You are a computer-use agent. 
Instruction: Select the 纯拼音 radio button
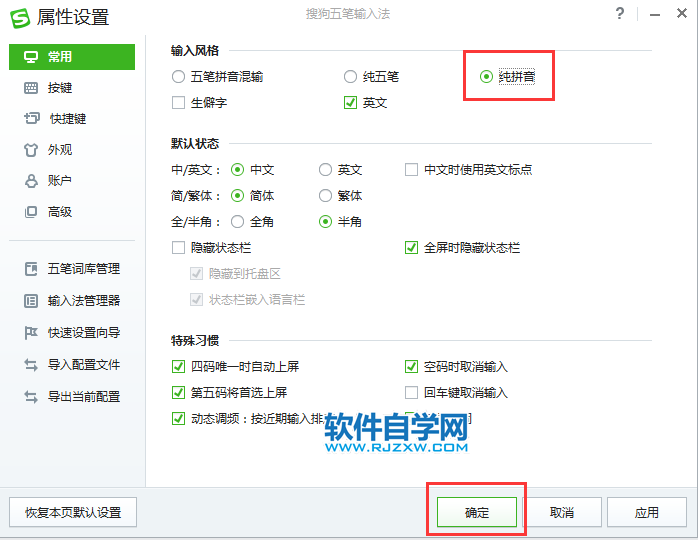pos(486,77)
